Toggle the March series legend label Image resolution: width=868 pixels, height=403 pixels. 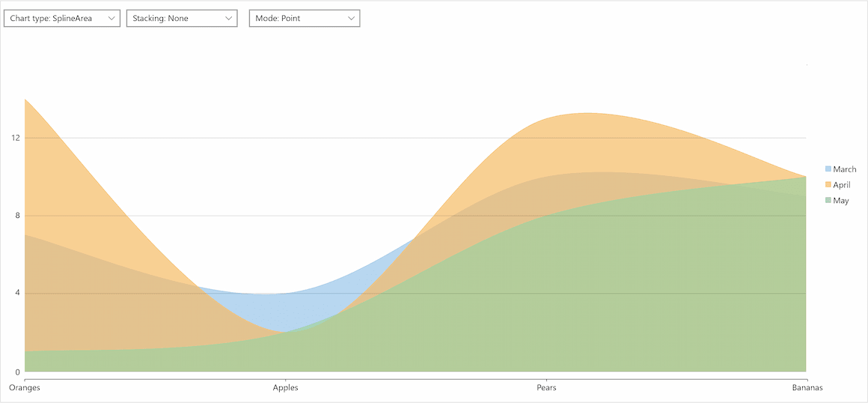(845, 169)
